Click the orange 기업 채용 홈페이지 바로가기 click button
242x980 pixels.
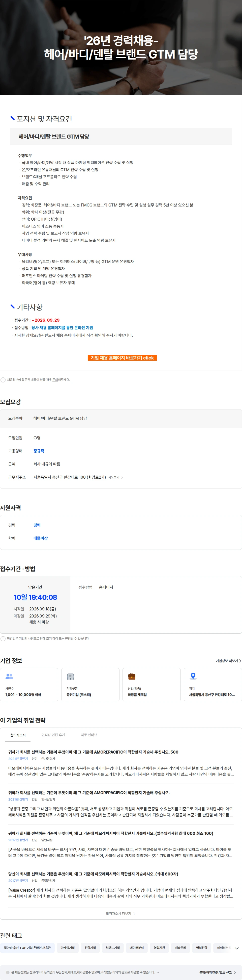[122, 358]
